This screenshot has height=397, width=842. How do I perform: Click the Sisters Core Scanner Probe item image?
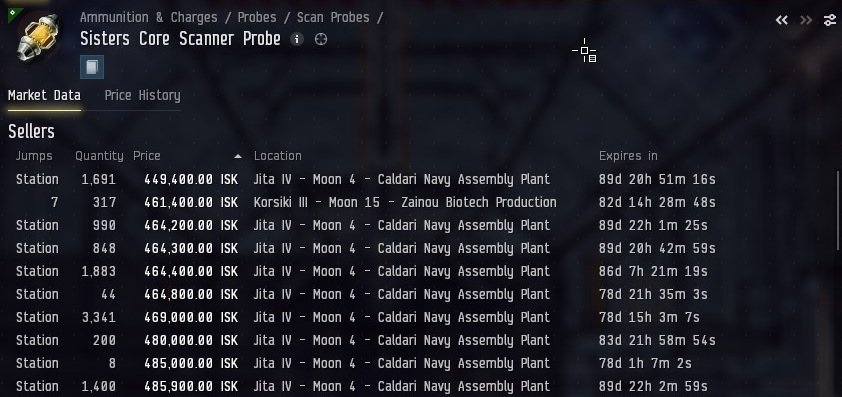tap(38, 37)
